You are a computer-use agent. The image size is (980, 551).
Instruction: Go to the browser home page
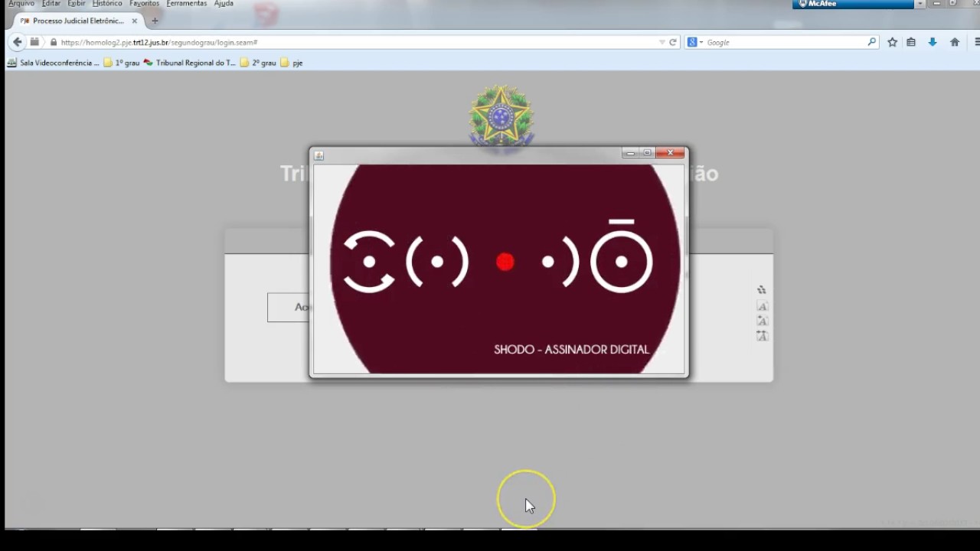point(955,42)
